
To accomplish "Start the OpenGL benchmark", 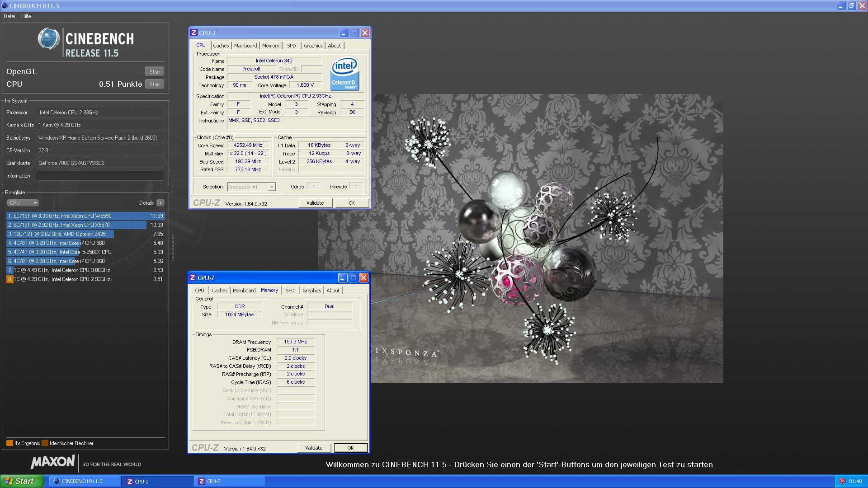I will click(155, 72).
